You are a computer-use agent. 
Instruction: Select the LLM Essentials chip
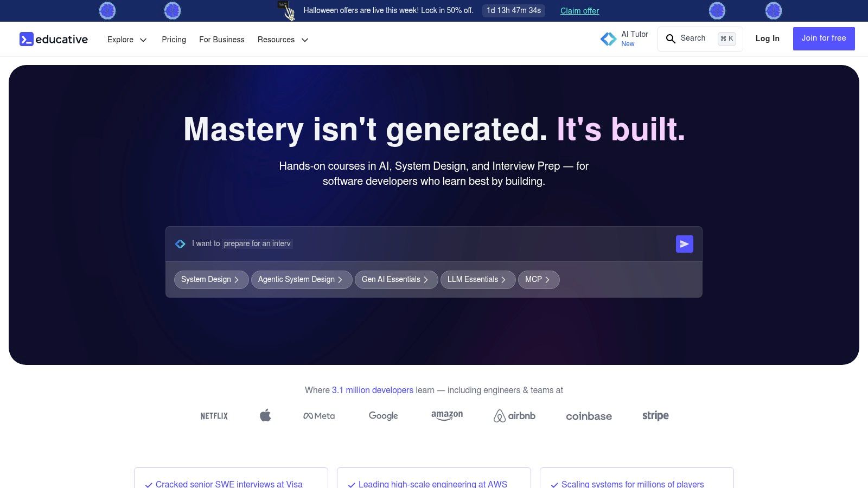tap(478, 279)
